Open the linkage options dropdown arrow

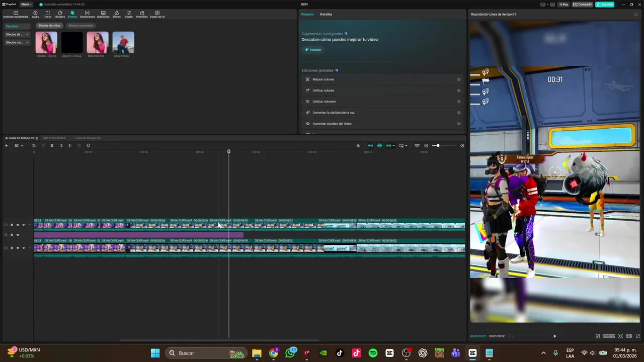click(x=393, y=146)
